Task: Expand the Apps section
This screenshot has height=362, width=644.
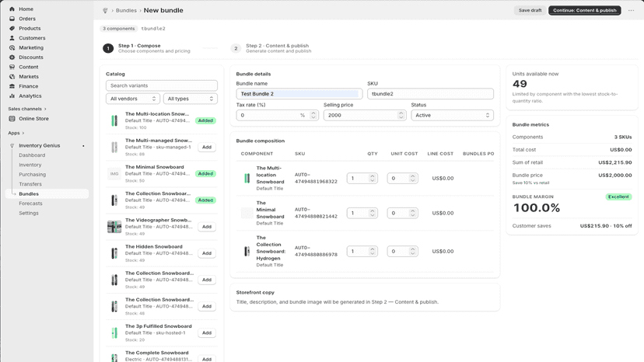Action: pyautogui.click(x=16, y=133)
